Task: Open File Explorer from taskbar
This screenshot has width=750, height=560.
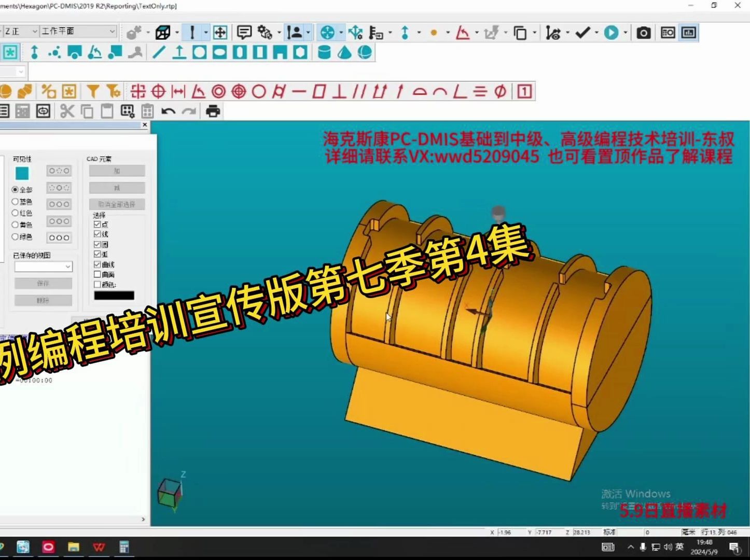Action: [x=74, y=547]
